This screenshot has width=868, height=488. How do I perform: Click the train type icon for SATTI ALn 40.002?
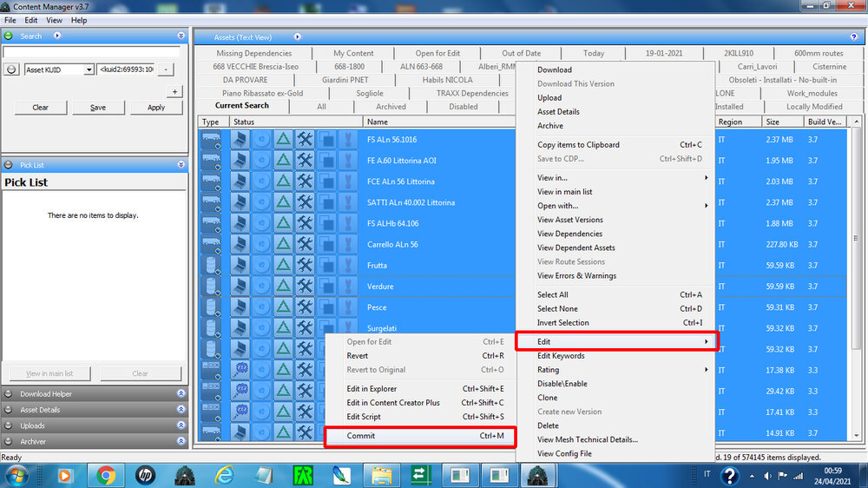[x=211, y=202]
